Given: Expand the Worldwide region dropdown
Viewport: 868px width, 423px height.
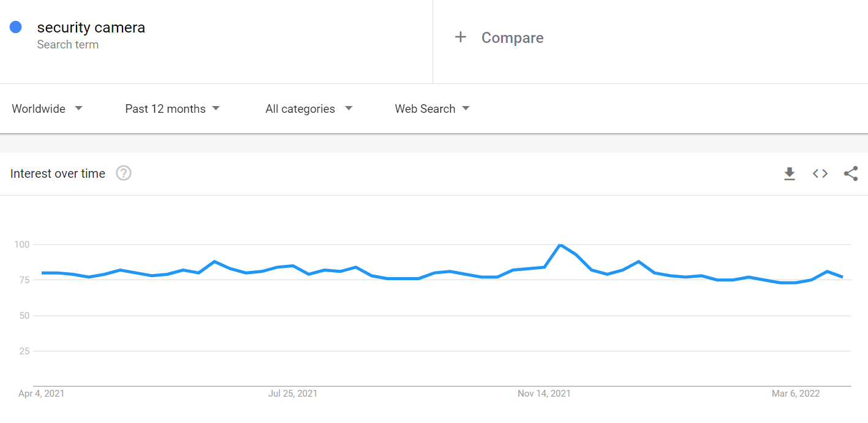Looking at the screenshot, I should point(47,109).
